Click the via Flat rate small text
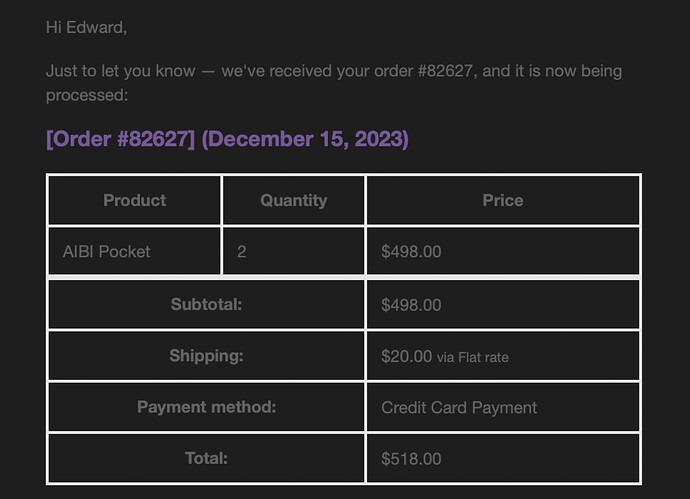This screenshot has width=690, height=499. (x=473, y=357)
